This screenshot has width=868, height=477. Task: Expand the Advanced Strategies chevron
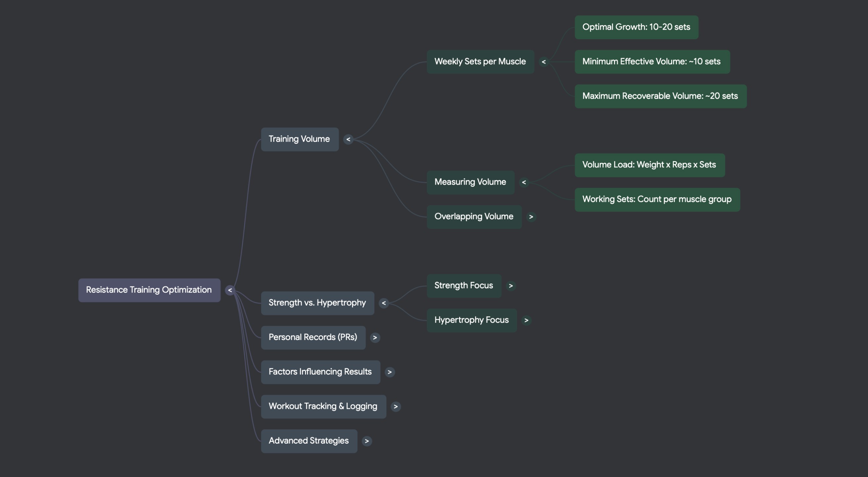(367, 441)
